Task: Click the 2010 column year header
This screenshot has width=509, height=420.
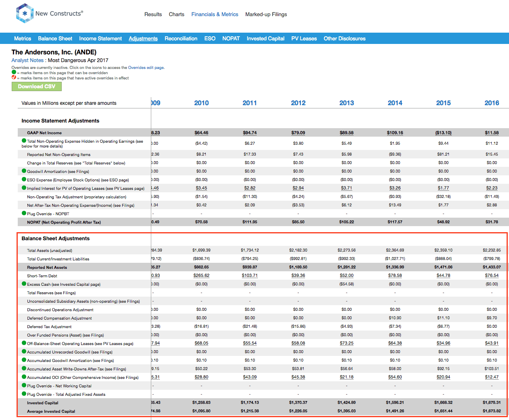Action: tap(202, 103)
